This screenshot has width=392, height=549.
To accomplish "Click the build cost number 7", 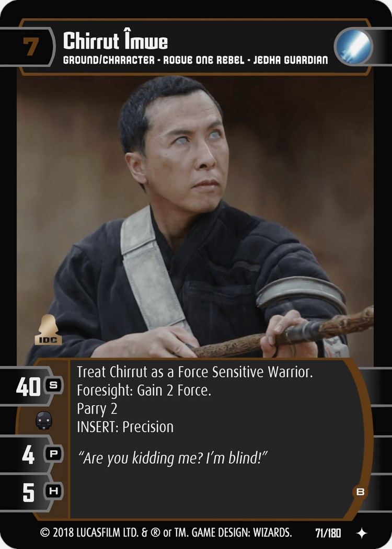I will click(x=31, y=47).
